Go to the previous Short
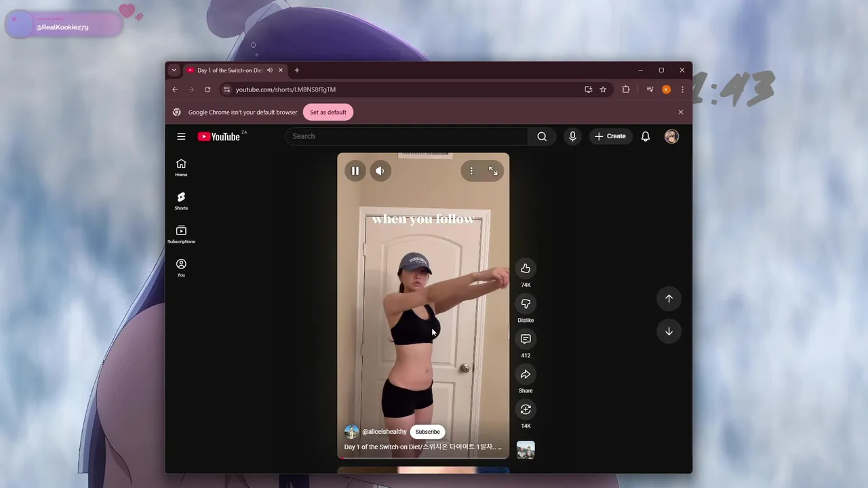This screenshot has height=488, width=868. coord(669,299)
